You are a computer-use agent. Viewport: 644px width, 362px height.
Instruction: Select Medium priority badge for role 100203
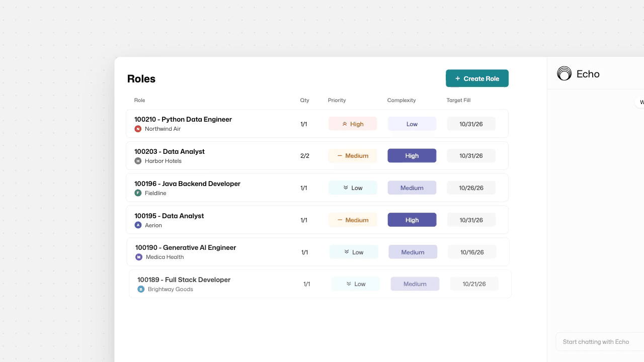coord(353,156)
